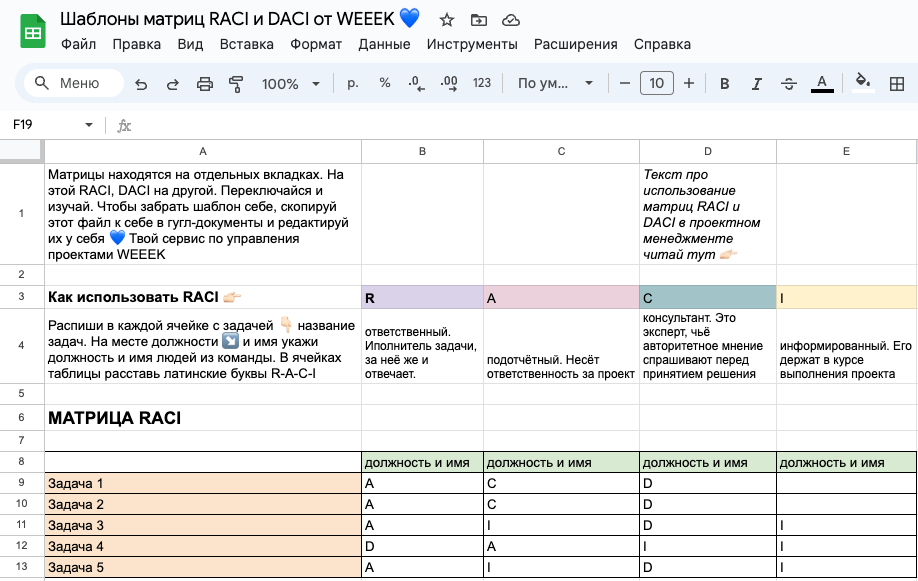The height and width of the screenshot is (581, 918).
Task: Open the borders tool
Action: click(x=896, y=84)
